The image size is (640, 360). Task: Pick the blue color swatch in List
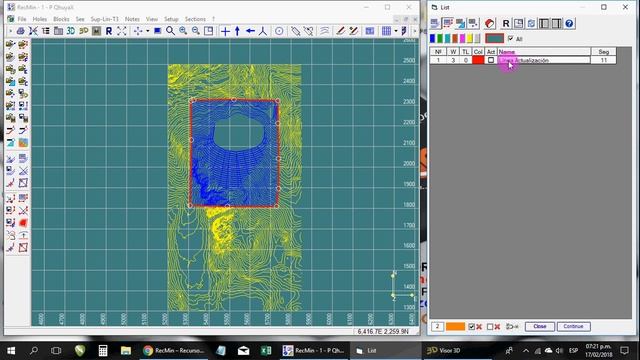coord(433,38)
